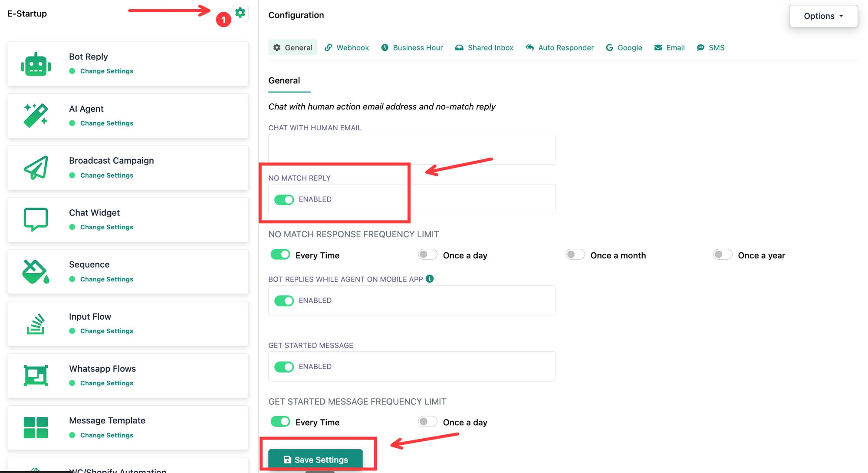
Task: Click Change Settings under AI Agent
Action: click(x=106, y=123)
